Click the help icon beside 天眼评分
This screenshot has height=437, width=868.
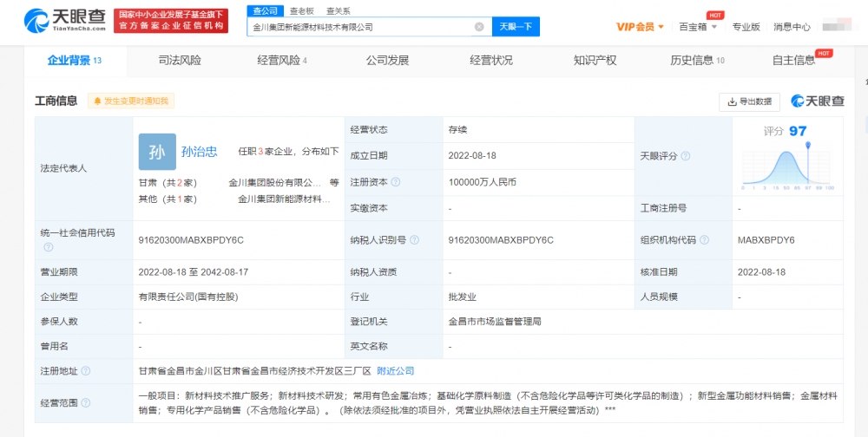tap(686, 157)
